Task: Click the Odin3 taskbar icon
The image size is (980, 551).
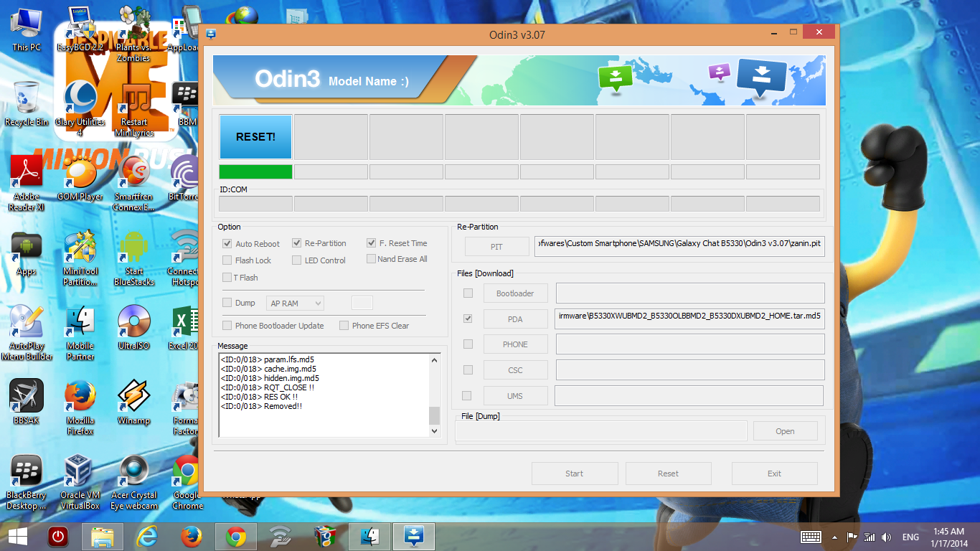Action: click(x=414, y=536)
